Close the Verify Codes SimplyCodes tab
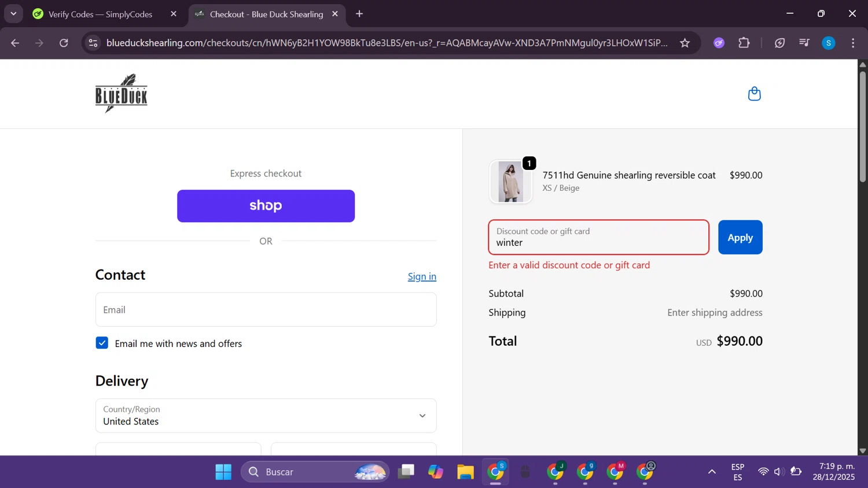868x488 pixels. pos(174,14)
